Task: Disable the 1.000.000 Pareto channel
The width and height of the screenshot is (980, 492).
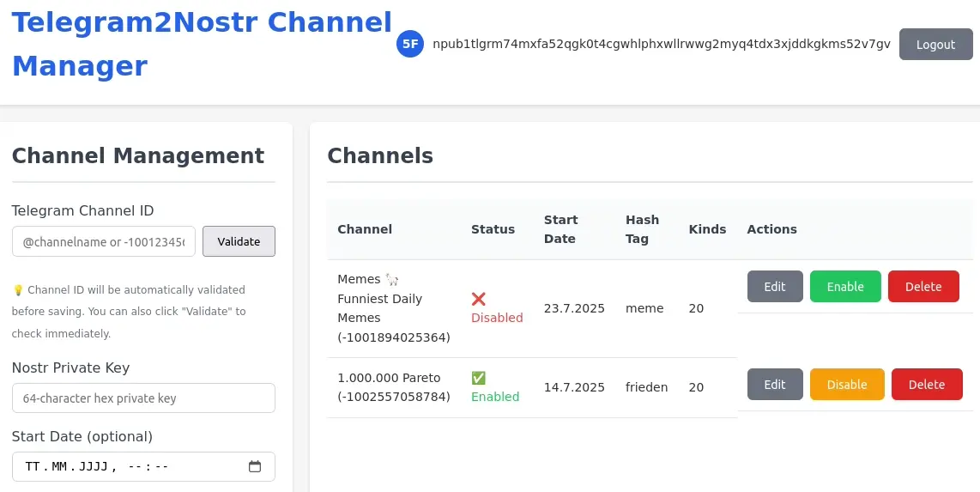Action: tap(846, 385)
